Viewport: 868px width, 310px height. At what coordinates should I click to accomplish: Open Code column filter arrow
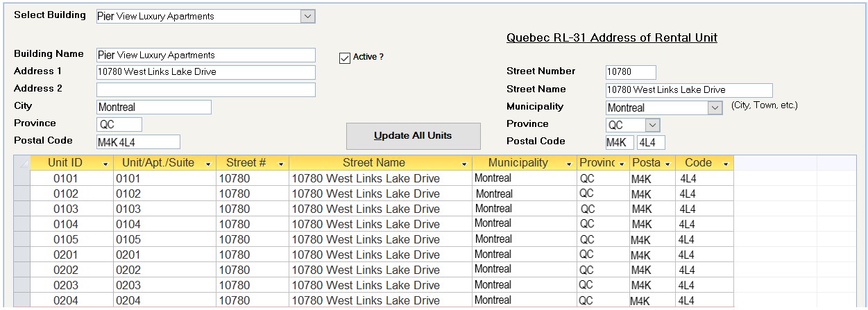pyautogui.click(x=726, y=164)
